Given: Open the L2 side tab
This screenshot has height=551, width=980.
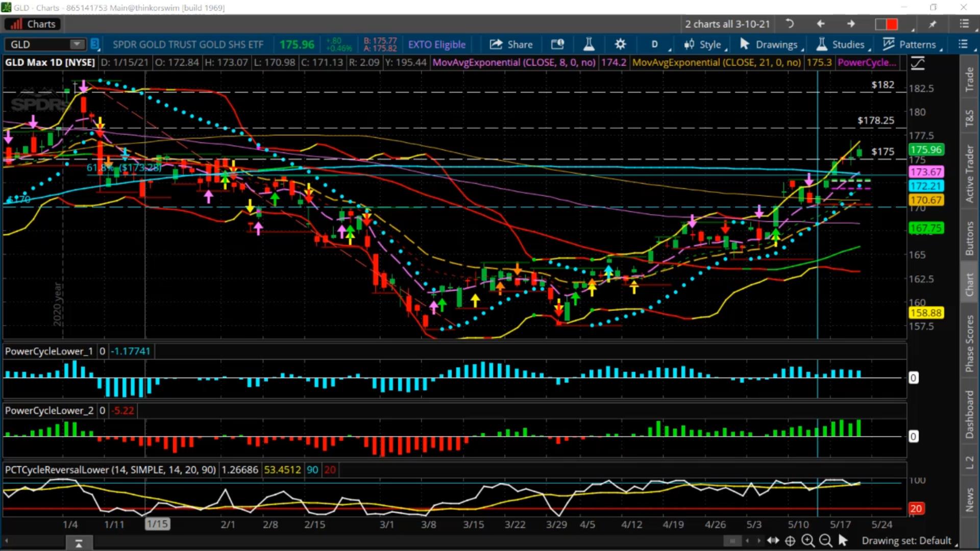Looking at the screenshot, I should (x=969, y=462).
